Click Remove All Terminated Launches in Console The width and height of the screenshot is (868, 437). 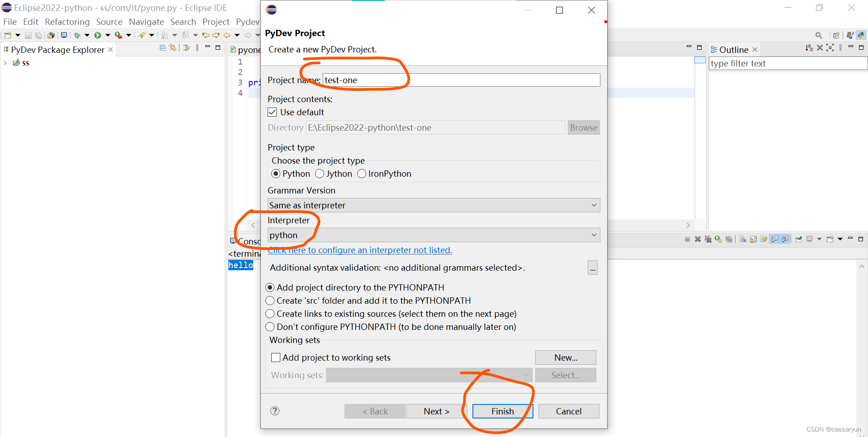(708, 239)
